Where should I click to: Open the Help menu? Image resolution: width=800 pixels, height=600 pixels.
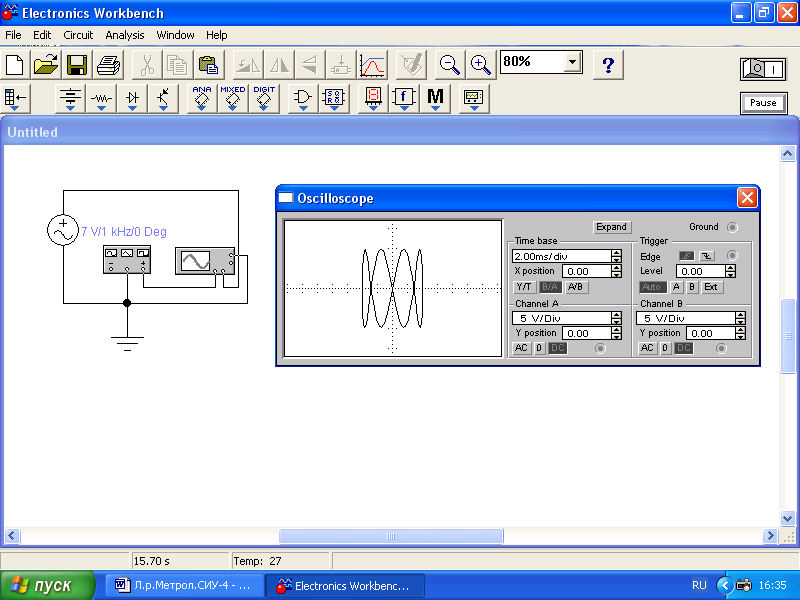pyautogui.click(x=216, y=35)
